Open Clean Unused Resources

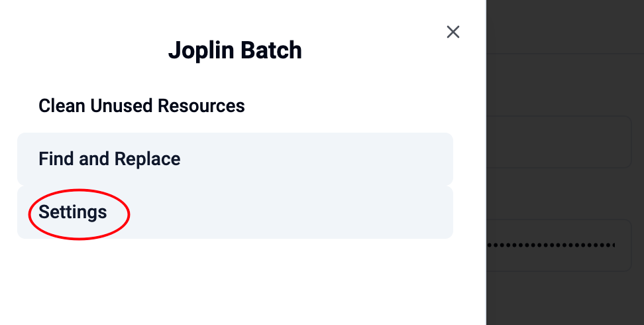142,105
